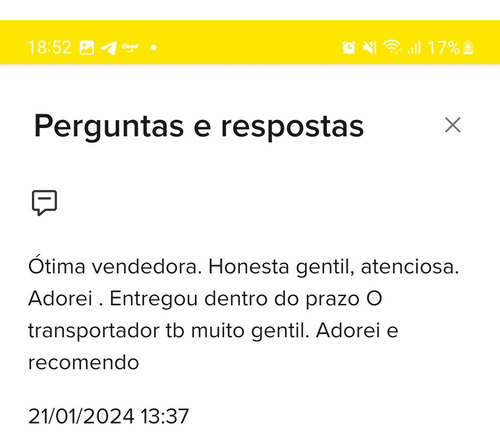Tap the word recomendo
This screenshot has width=500, height=444.
click(x=84, y=362)
